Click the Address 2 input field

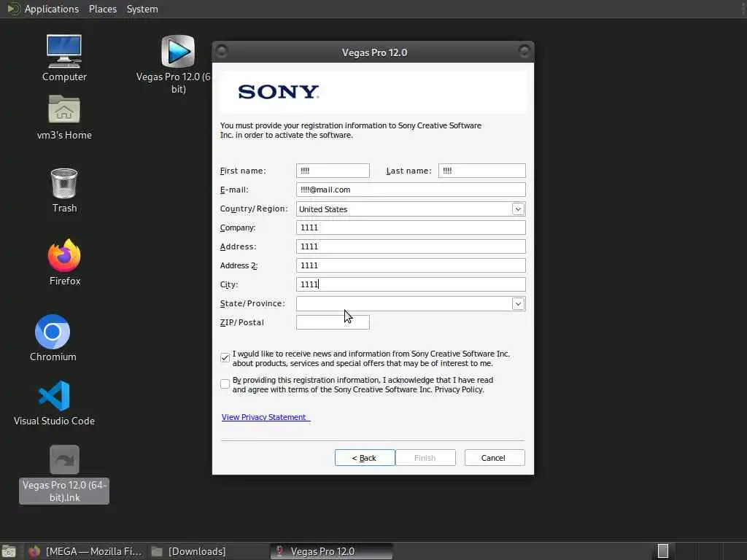coord(411,265)
